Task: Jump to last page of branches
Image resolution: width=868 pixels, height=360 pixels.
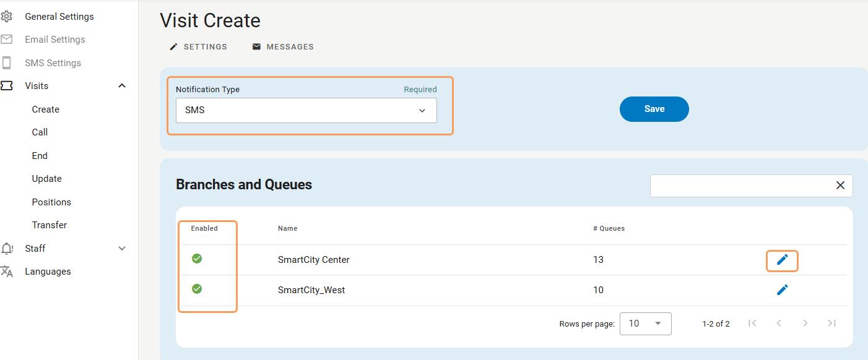Action: click(831, 323)
